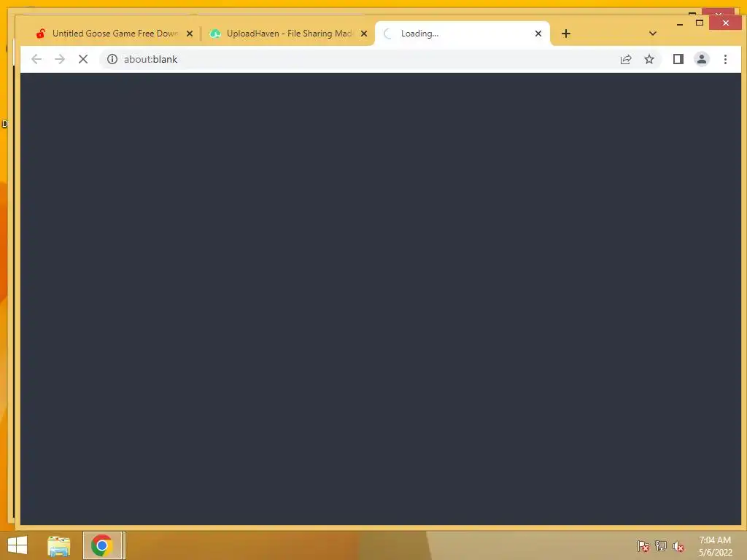The height and width of the screenshot is (560, 747).
Task: Open network status tray icon
Action: [661, 547]
